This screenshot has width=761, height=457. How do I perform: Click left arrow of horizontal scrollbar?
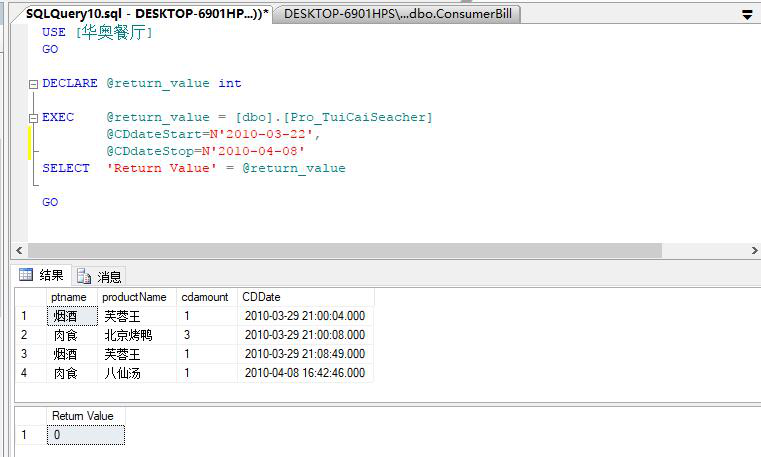19,250
